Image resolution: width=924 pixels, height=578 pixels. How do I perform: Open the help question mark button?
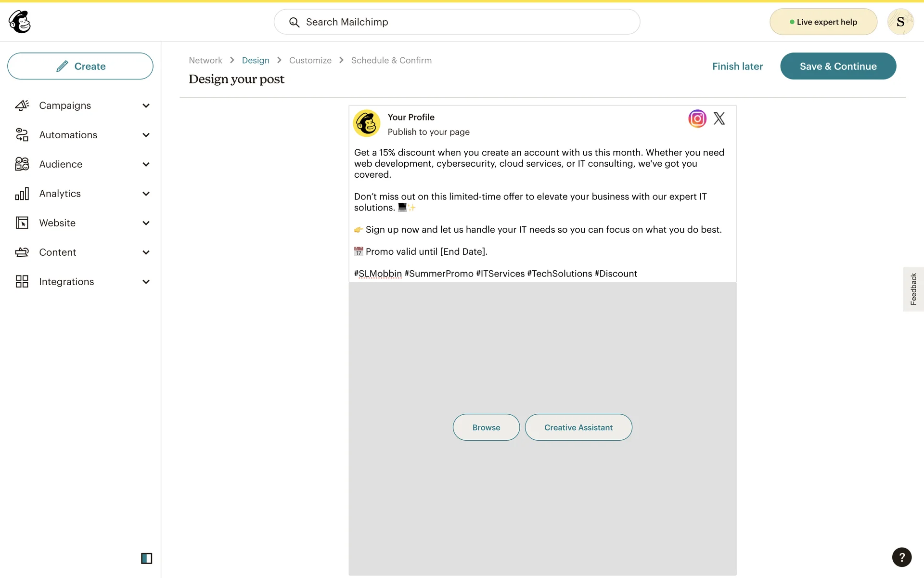point(901,557)
